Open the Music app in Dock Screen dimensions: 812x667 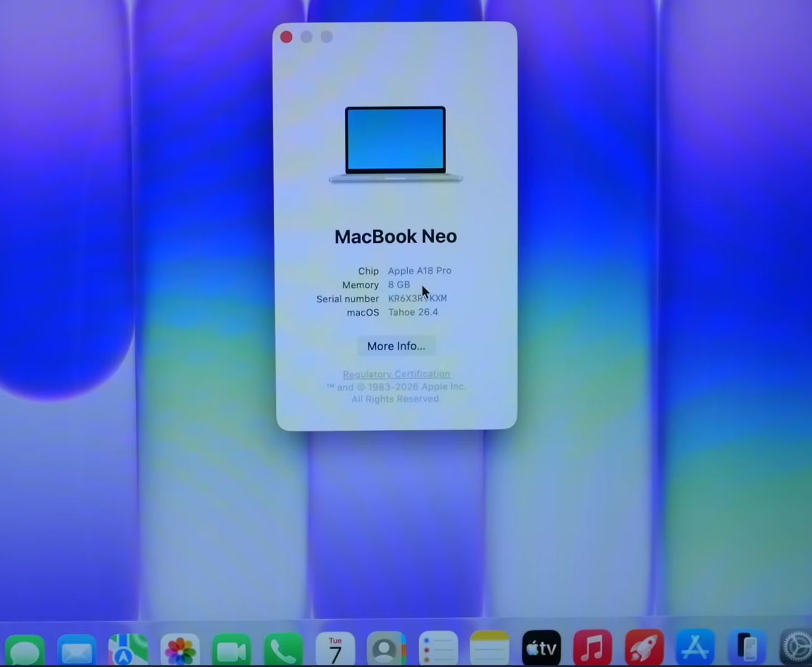coord(593,648)
